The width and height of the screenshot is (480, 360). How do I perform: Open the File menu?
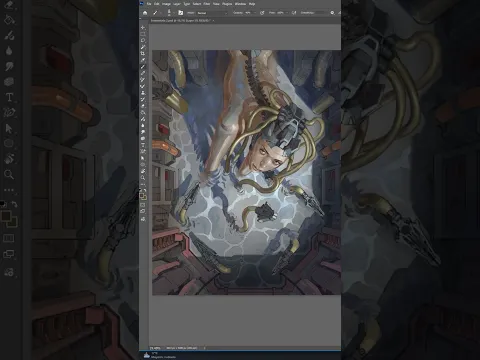pyautogui.click(x=149, y=4)
